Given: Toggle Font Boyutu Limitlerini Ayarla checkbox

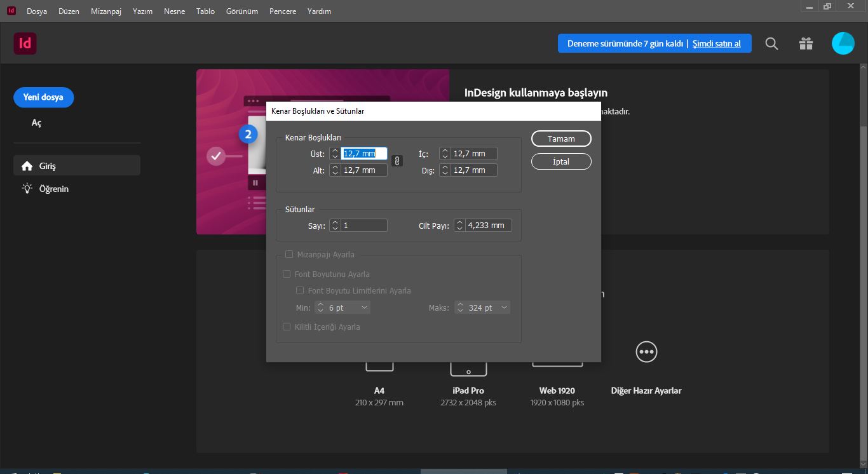Looking at the screenshot, I should point(300,291).
